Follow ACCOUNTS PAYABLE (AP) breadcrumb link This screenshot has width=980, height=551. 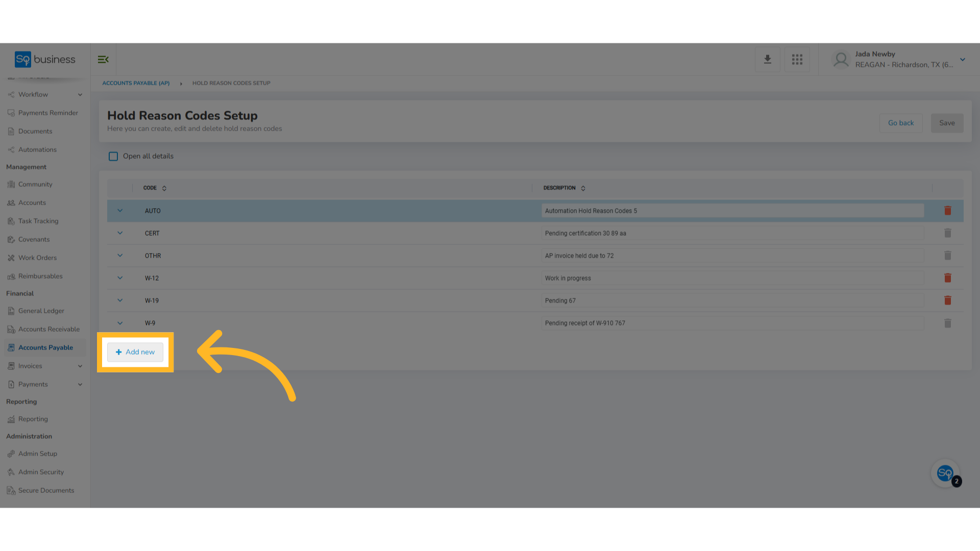136,83
